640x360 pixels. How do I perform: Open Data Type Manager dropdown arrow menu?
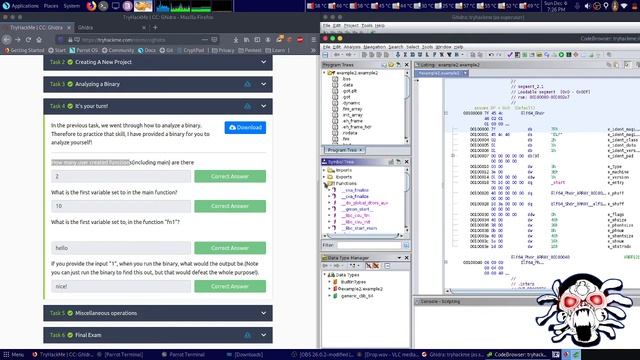point(399,258)
